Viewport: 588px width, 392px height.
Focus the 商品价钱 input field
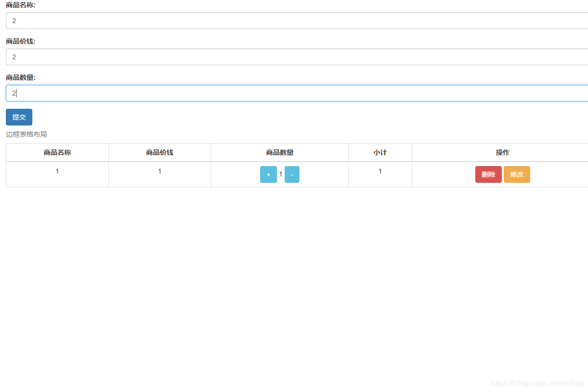[x=297, y=57]
